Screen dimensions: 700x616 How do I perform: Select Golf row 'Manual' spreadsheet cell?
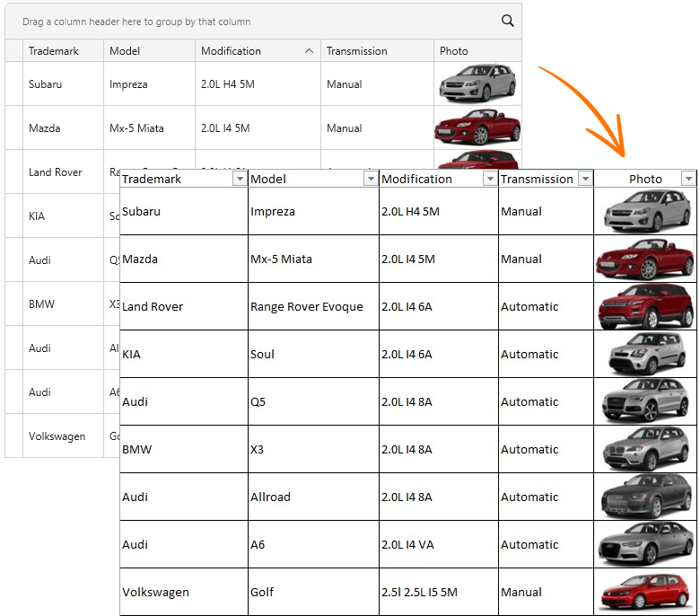[x=546, y=592]
